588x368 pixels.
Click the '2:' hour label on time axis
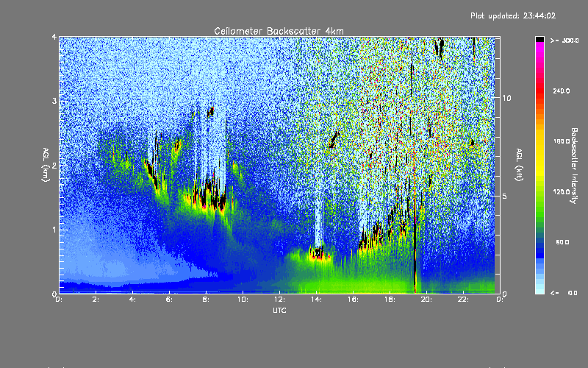pos(96,300)
